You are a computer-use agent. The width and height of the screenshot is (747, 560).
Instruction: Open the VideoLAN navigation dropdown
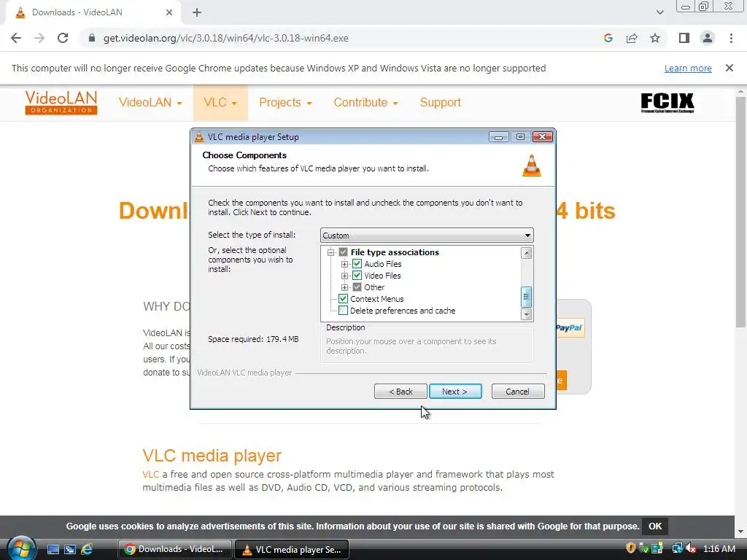(x=150, y=102)
